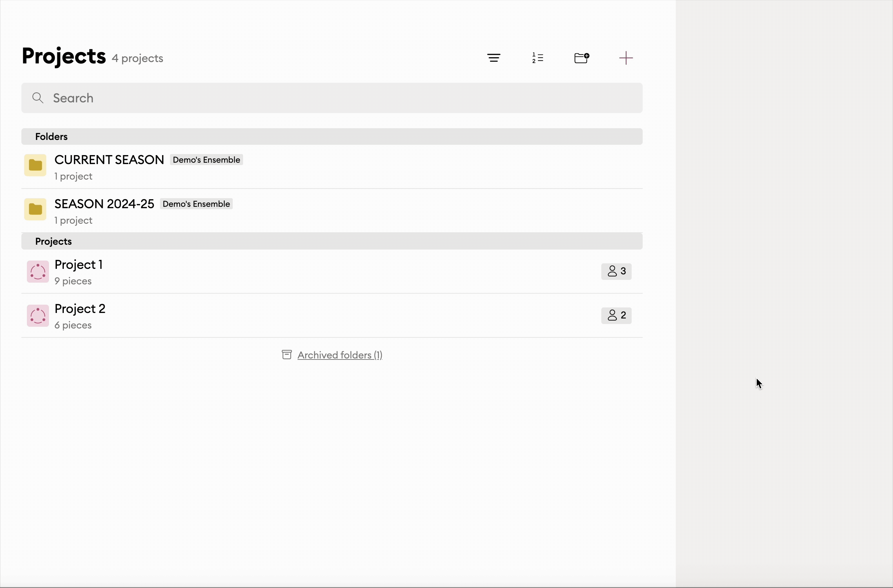Open Project 2 by its title
893x588 pixels.
80,309
